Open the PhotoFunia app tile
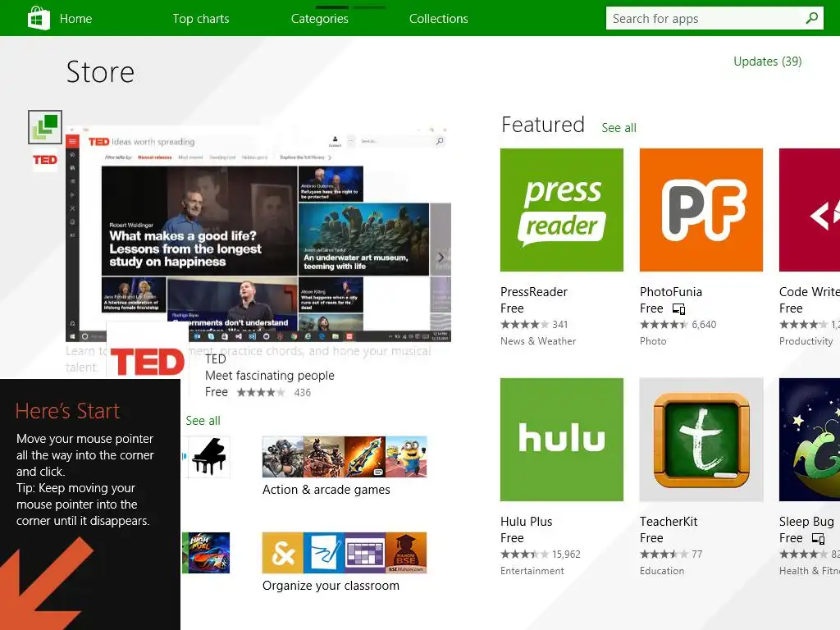This screenshot has height=630, width=840. [x=701, y=210]
